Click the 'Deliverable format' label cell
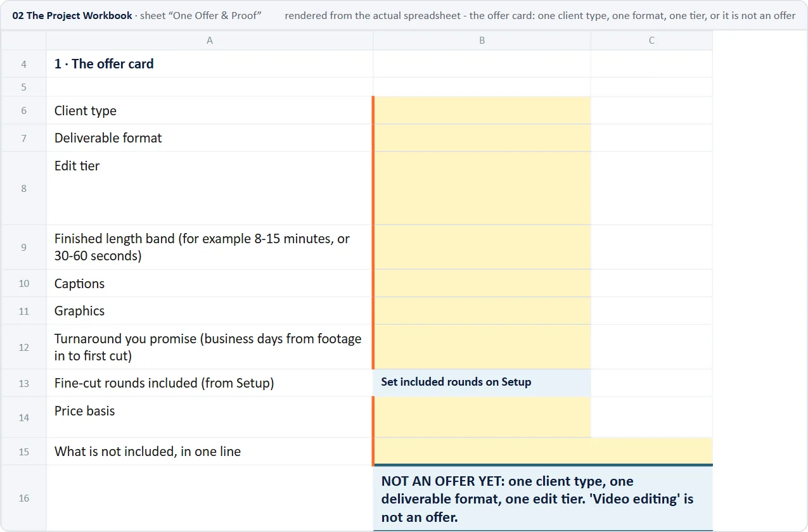The width and height of the screenshot is (808, 532). coord(210,138)
